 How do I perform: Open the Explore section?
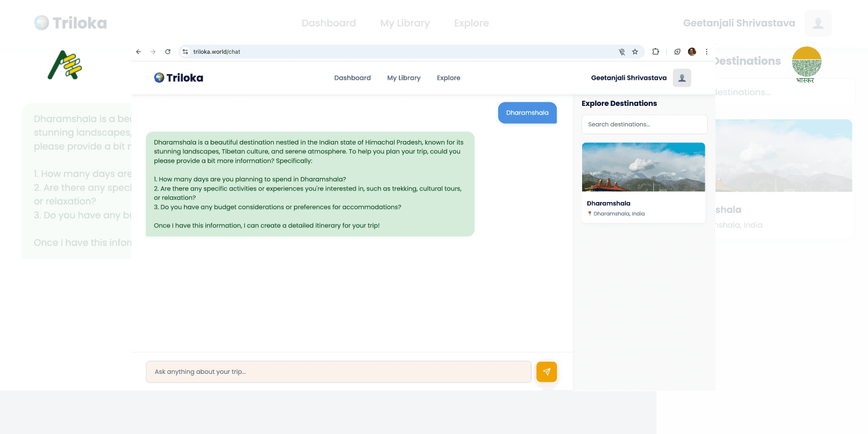(x=448, y=78)
